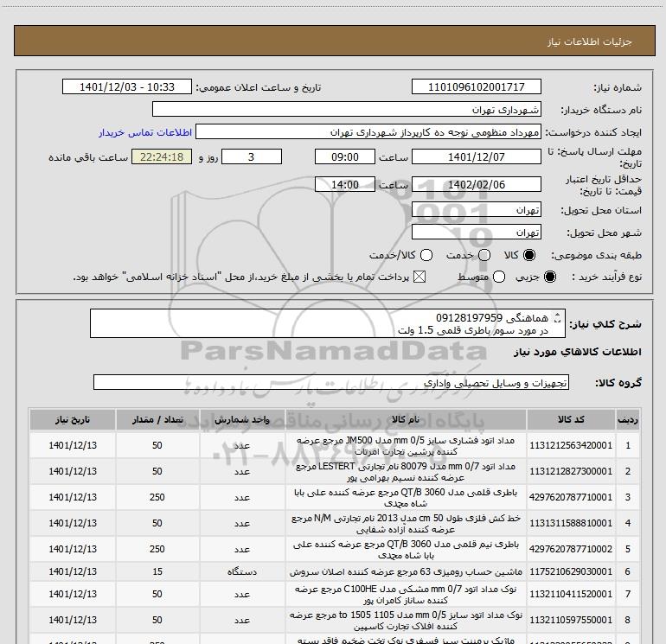Click the need number field 1101096102001717
This screenshot has height=644, width=666.
click(x=476, y=86)
